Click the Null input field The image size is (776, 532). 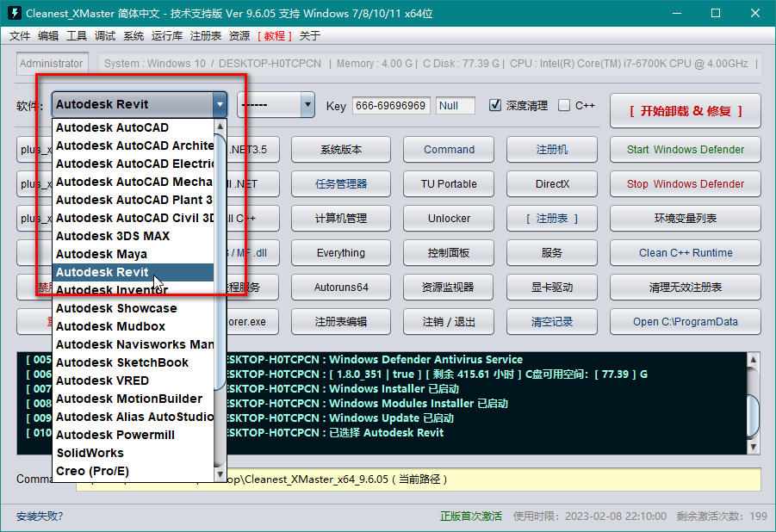coord(456,105)
